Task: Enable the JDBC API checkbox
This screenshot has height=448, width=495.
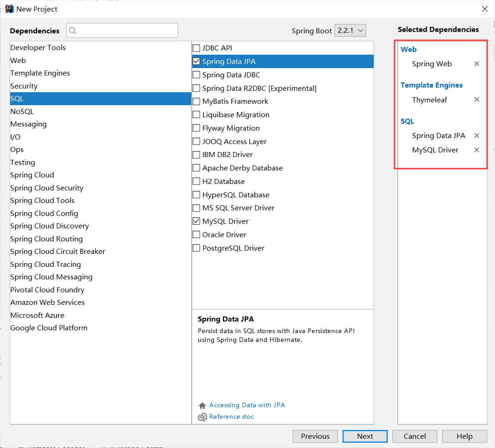Action: (x=196, y=48)
